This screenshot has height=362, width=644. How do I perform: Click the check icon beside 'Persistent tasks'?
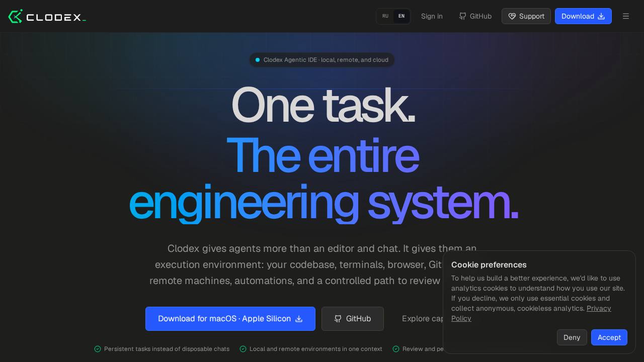98,349
